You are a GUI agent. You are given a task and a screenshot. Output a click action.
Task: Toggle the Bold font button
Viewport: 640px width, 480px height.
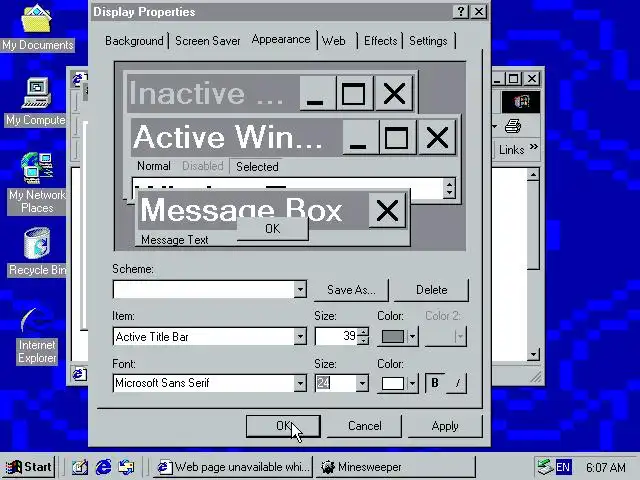[435, 383]
